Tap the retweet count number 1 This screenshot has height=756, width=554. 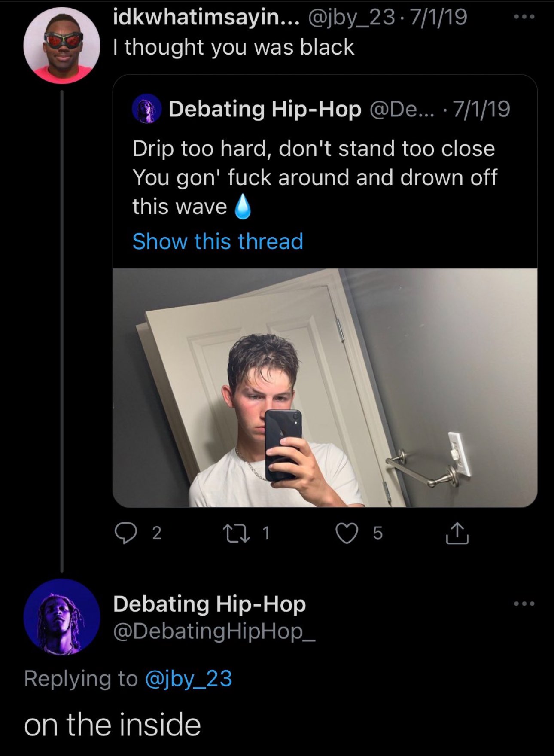click(x=266, y=533)
